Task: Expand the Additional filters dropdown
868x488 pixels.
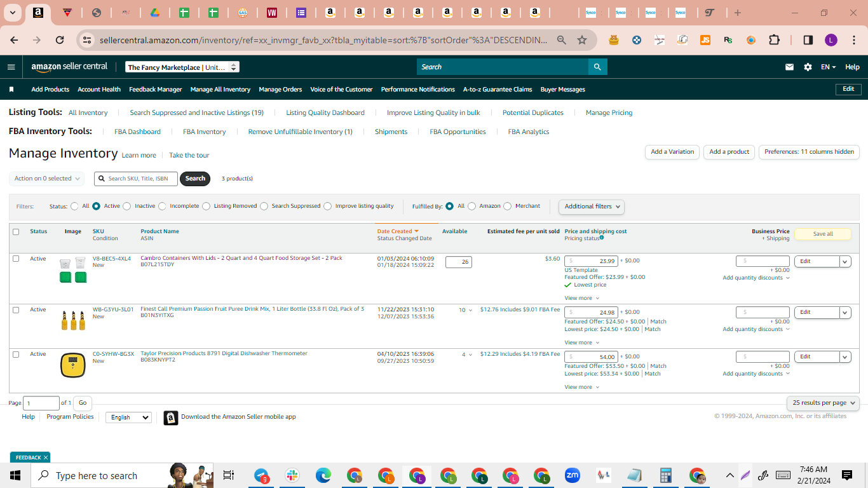Action: [591, 207]
